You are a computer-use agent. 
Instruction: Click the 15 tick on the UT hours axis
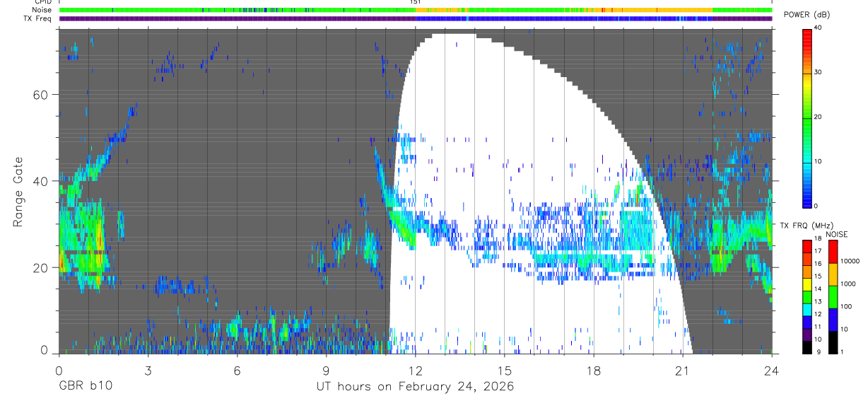pos(504,370)
